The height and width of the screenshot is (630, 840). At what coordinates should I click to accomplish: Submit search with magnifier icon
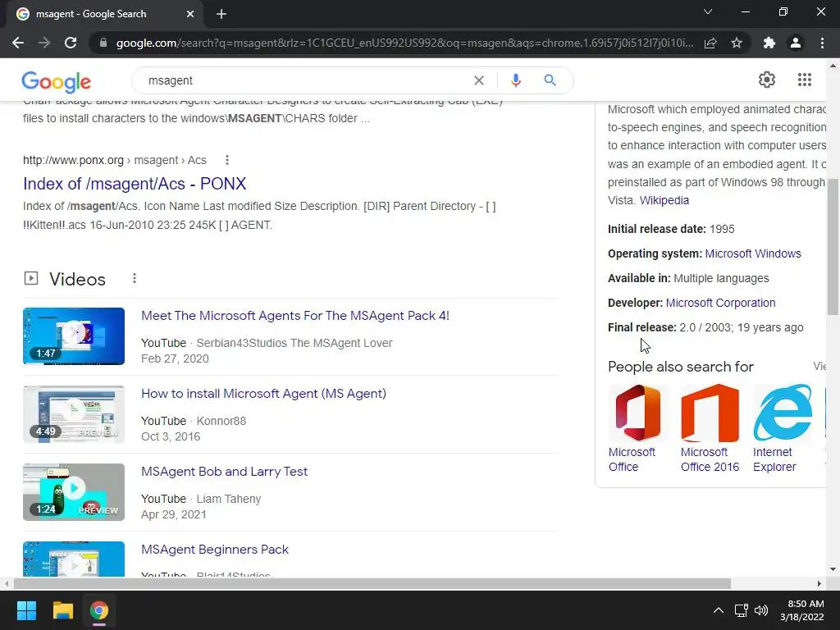pyautogui.click(x=550, y=80)
